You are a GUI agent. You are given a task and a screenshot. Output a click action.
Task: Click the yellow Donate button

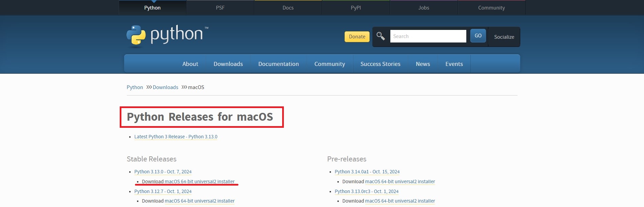click(357, 37)
